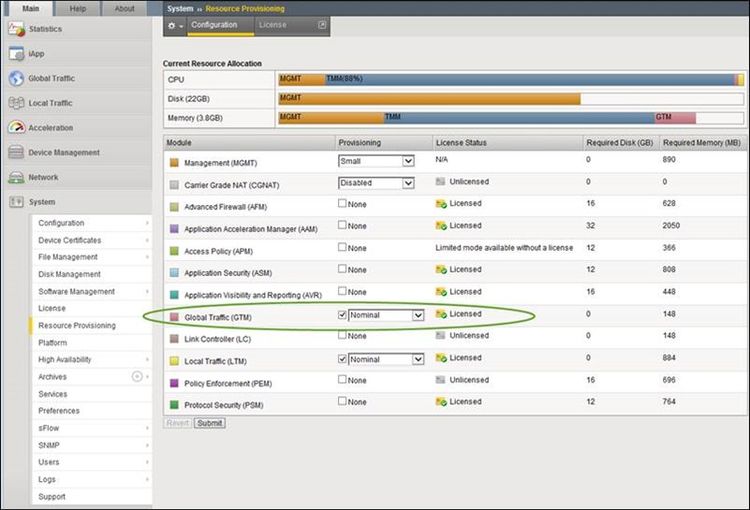Click the Global Traffic globe icon

[x=16, y=79]
